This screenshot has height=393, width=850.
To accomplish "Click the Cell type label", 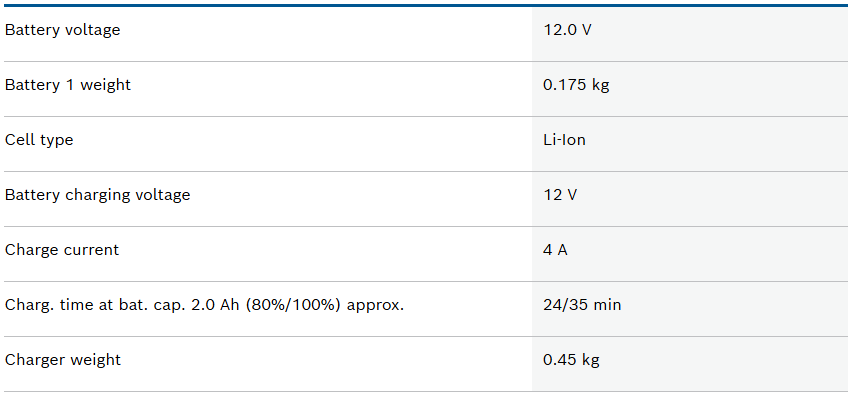I will point(39,140).
